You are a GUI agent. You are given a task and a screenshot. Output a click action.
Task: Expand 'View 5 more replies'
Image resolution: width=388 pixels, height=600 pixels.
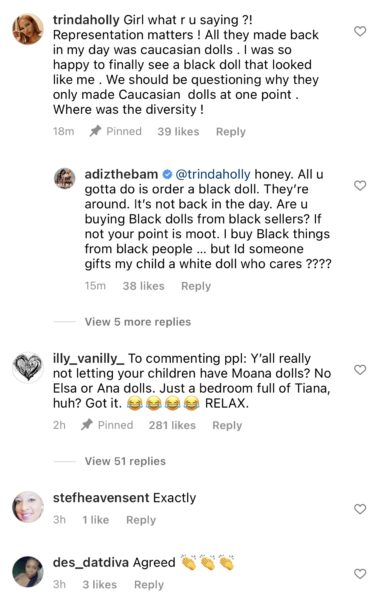pos(138,322)
